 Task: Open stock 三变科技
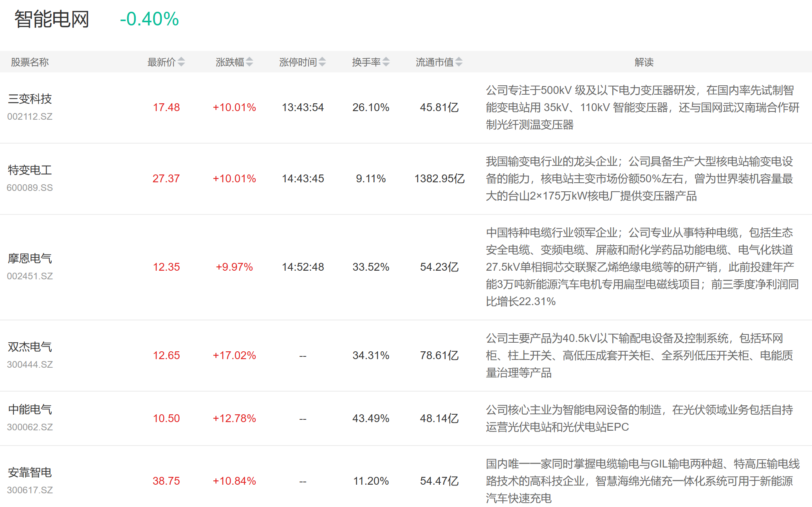click(x=30, y=99)
